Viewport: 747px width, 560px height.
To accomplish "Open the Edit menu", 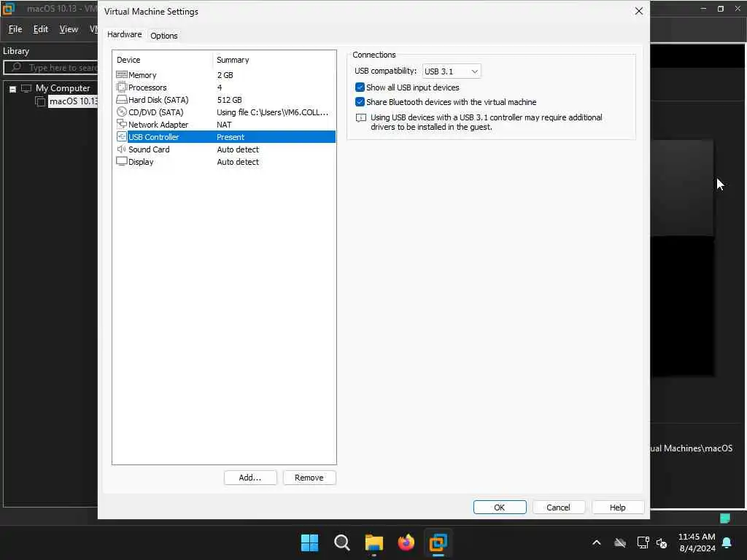I will (41, 29).
